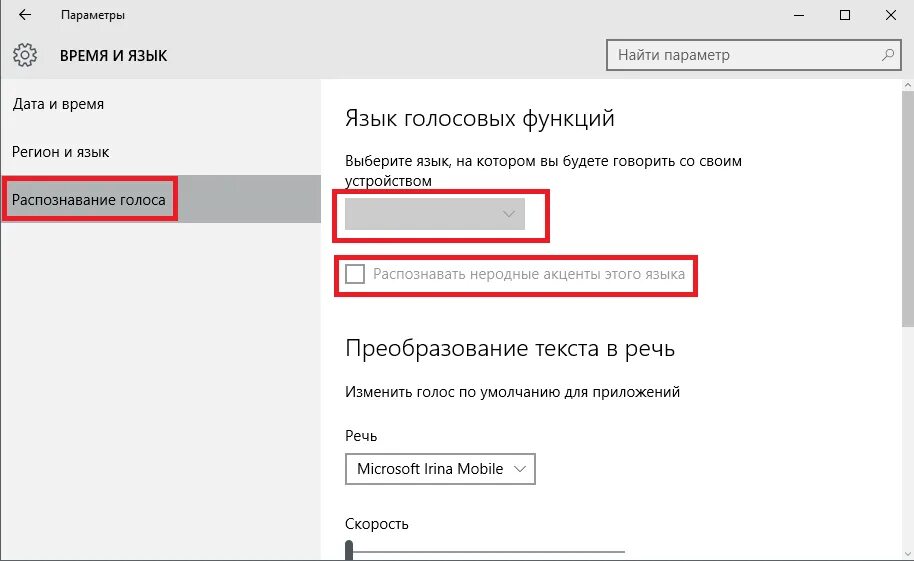Viewport: 914px width, 561px height.
Task: Toggle 'Распознавать неродные акценты' checkbox
Action: pyautogui.click(x=355, y=274)
